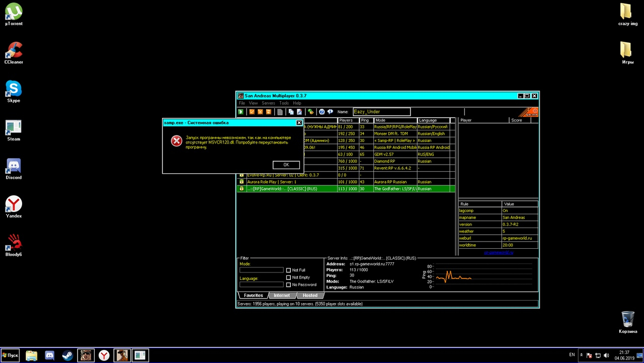Click the EN language indicator

tap(572, 355)
